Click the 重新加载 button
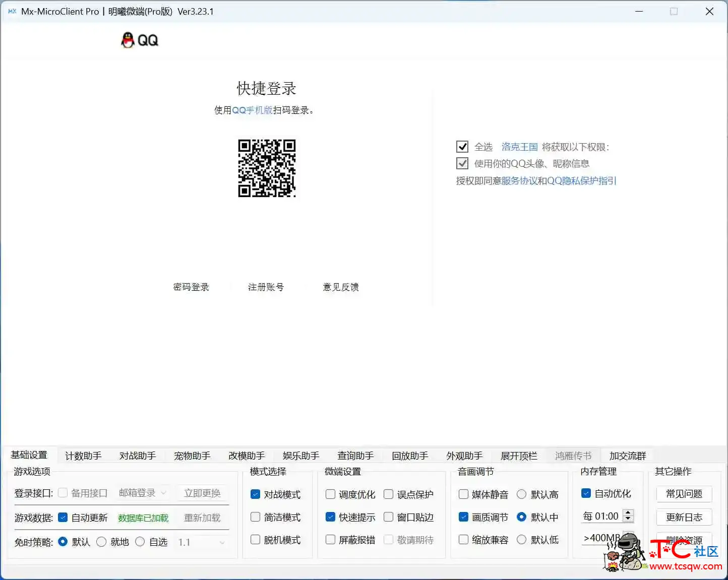This screenshot has height=580, width=728. click(x=203, y=518)
